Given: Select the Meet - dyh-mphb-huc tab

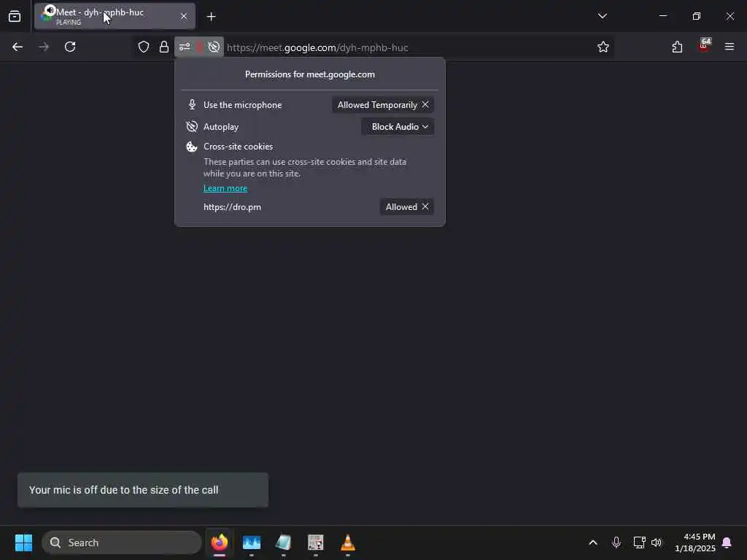Looking at the screenshot, I should point(115,16).
